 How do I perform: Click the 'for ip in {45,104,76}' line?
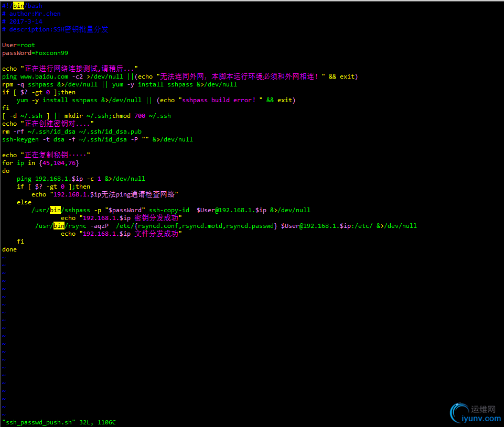click(x=40, y=163)
